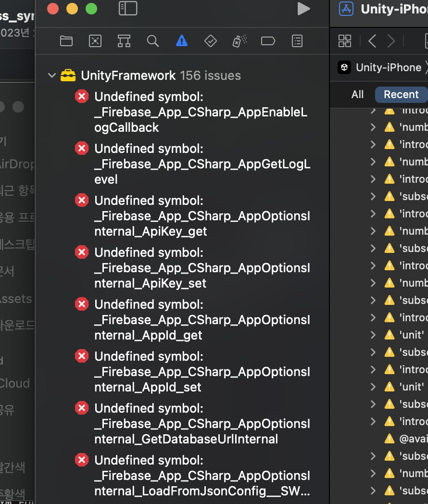Open the Breakpoint navigator
The width and height of the screenshot is (428, 504).
(x=268, y=41)
